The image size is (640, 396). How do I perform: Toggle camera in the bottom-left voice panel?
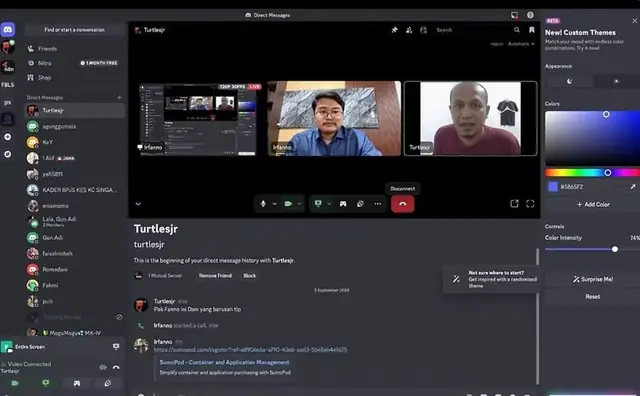pyautogui.click(x=15, y=383)
